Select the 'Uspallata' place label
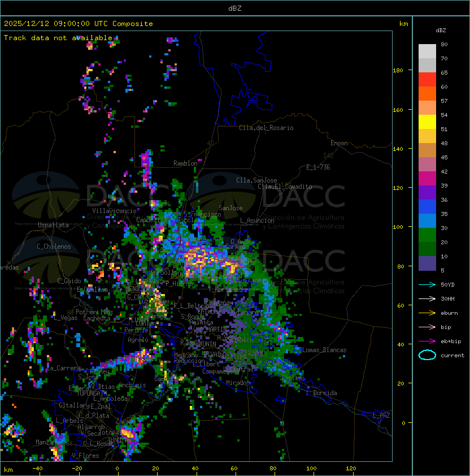This screenshot has width=470, height=476. pyautogui.click(x=53, y=225)
